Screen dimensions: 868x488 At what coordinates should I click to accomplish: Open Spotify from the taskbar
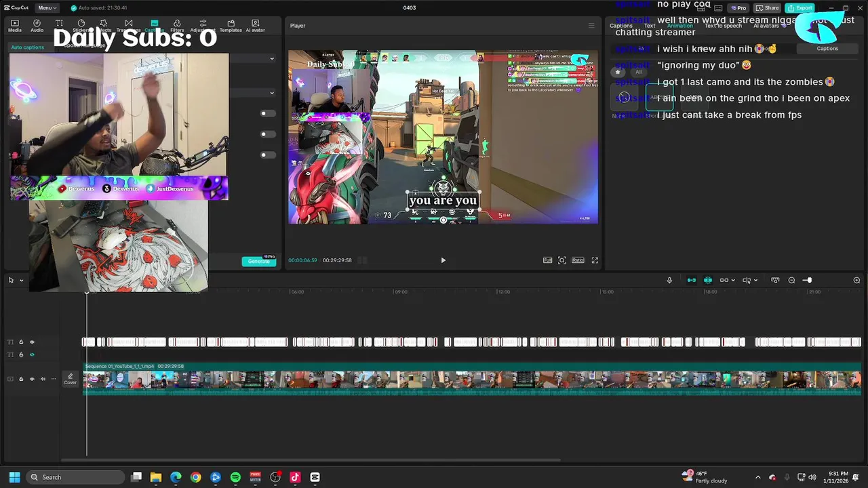235,477
